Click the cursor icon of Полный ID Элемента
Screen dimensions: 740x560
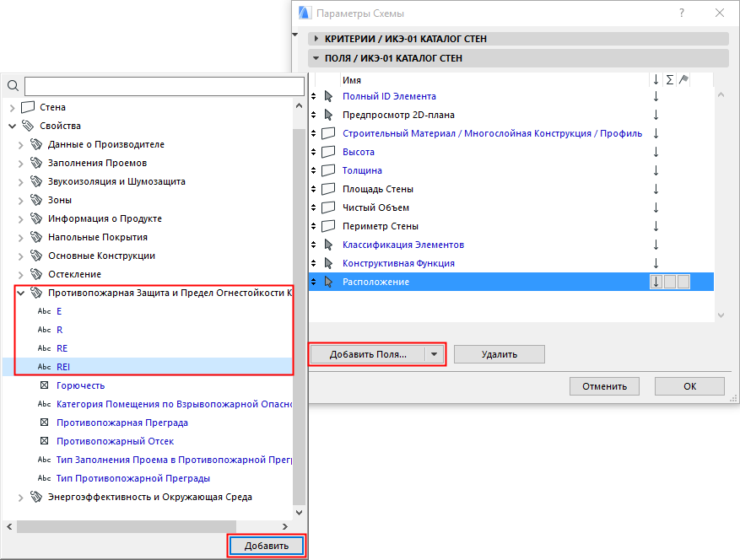point(328,96)
